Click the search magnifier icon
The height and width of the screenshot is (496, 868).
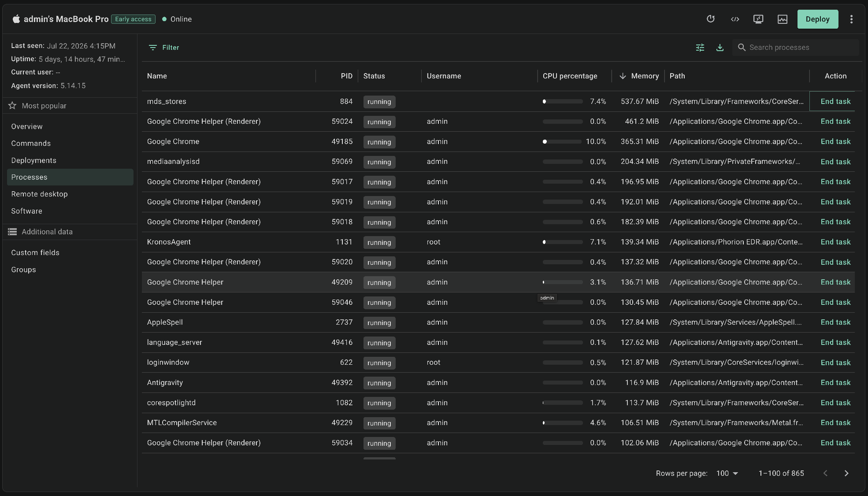click(742, 47)
